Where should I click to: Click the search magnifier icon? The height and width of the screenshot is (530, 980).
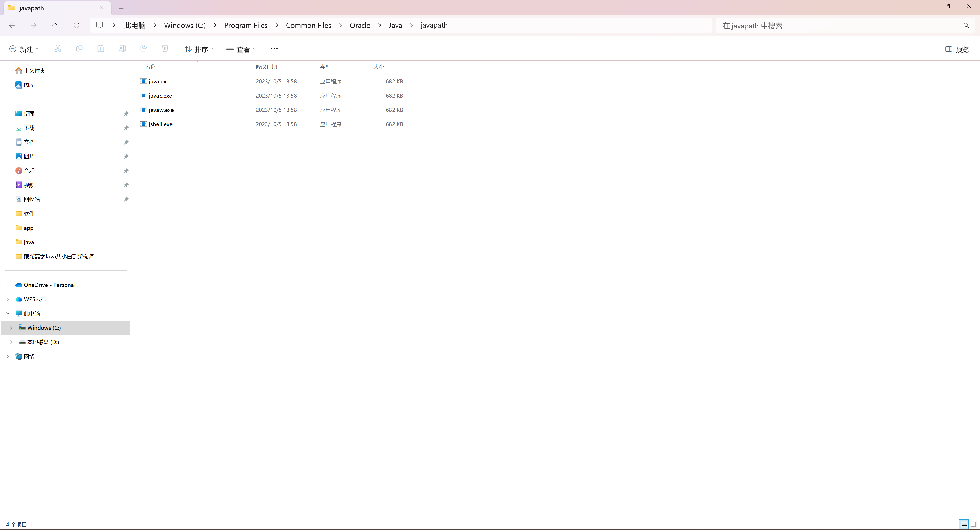click(966, 26)
